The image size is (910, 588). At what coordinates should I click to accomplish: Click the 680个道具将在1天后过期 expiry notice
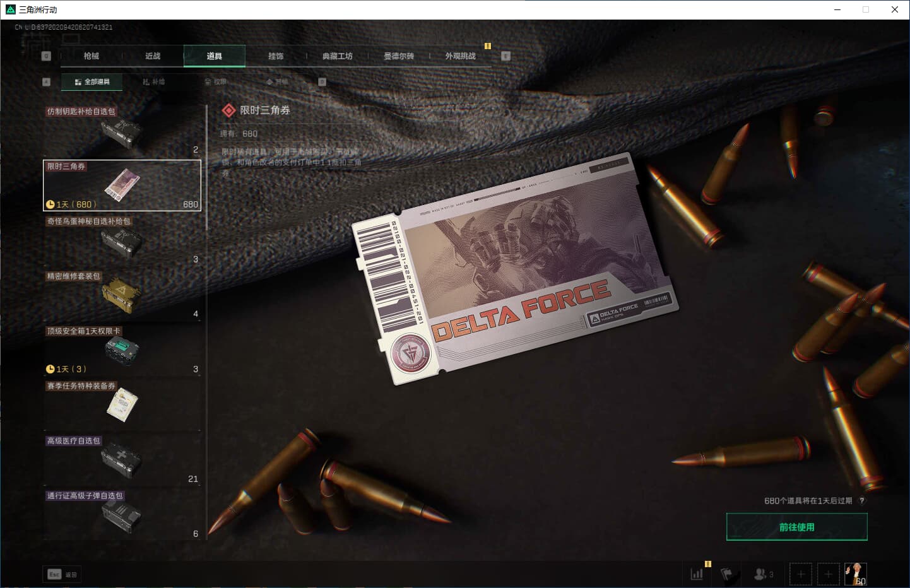point(808,501)
